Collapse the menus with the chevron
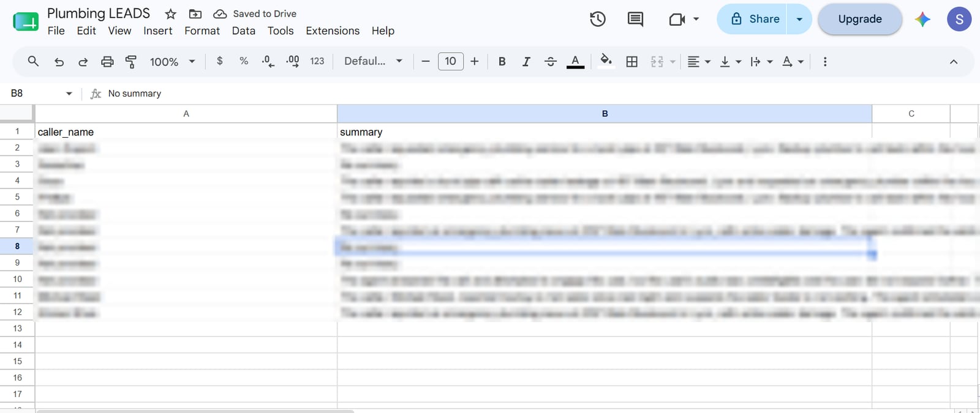980x413 pixels. click(954, 61)
